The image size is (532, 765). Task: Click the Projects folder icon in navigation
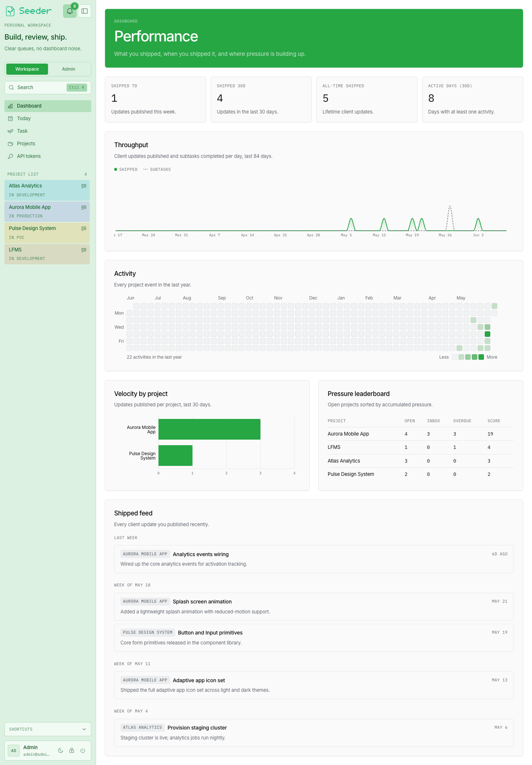click(x=10, y=144)
